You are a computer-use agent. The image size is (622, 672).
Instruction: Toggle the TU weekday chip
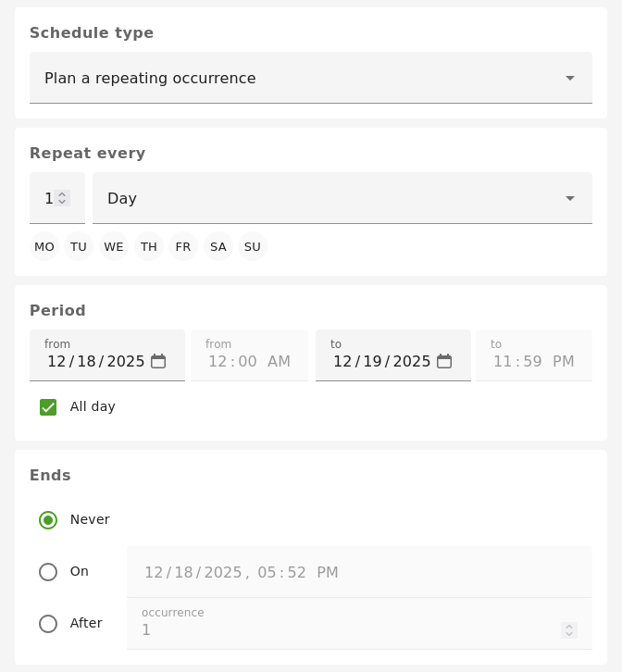point(79,247)
